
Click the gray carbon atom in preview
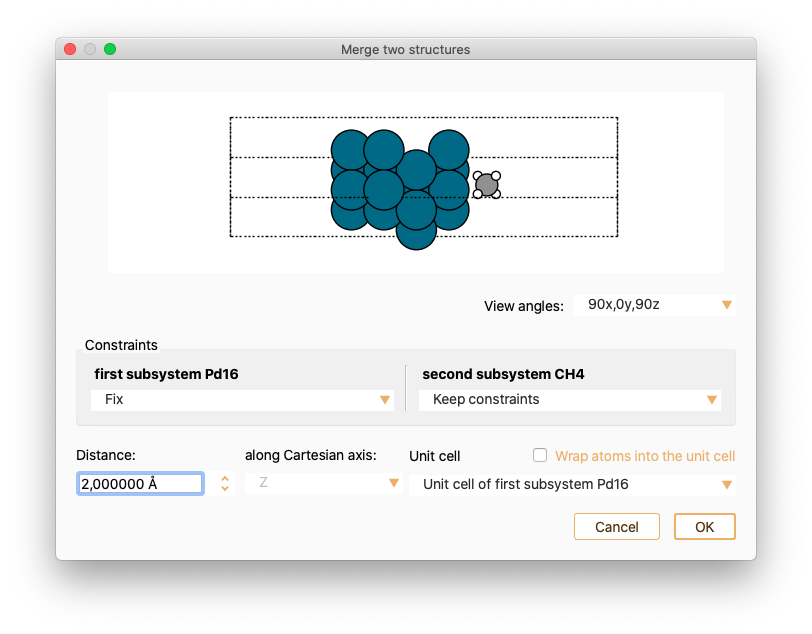click(x=486, y=185)
